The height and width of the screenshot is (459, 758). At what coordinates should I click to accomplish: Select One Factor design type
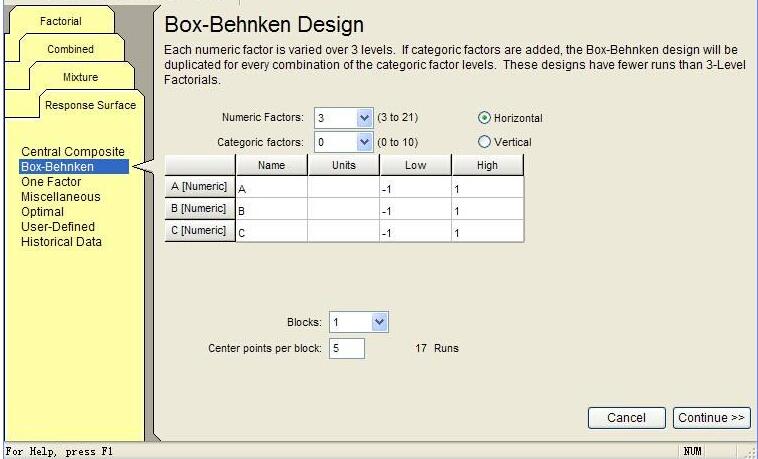pos(51,182)
